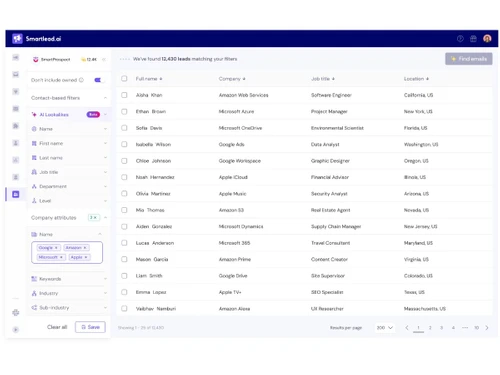Click the Amazon Web Services cell
This screenshot has height=375, width=500.
click(x=243, y=95)
